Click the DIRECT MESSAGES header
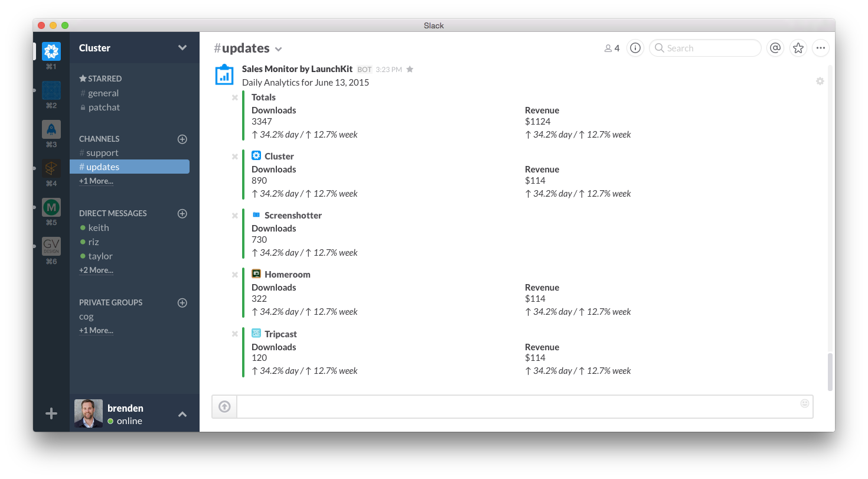The image size is (868, 479). (x=113, y=213)
